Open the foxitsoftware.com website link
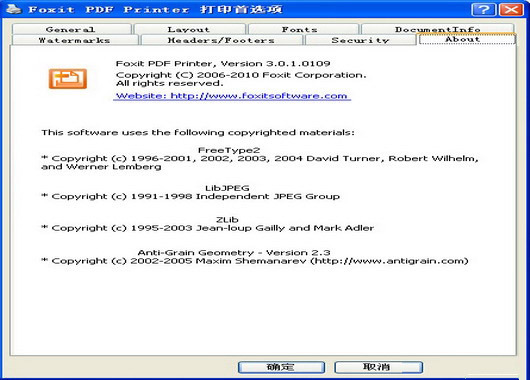This screenshot has width=530, height=380. click(232, 96)
